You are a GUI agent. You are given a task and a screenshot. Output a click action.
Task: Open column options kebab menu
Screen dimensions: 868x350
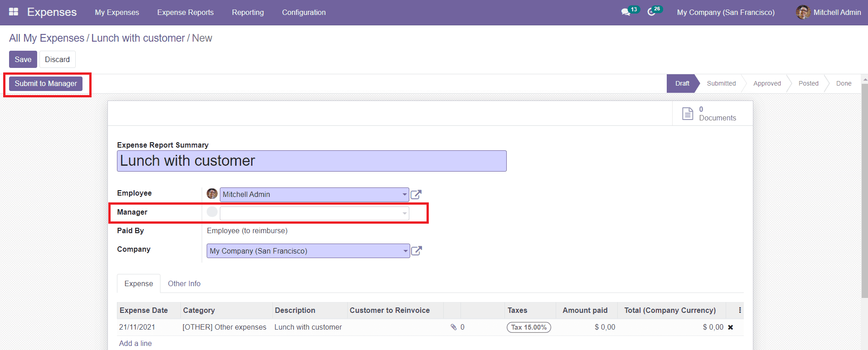[x=740, y=310]
